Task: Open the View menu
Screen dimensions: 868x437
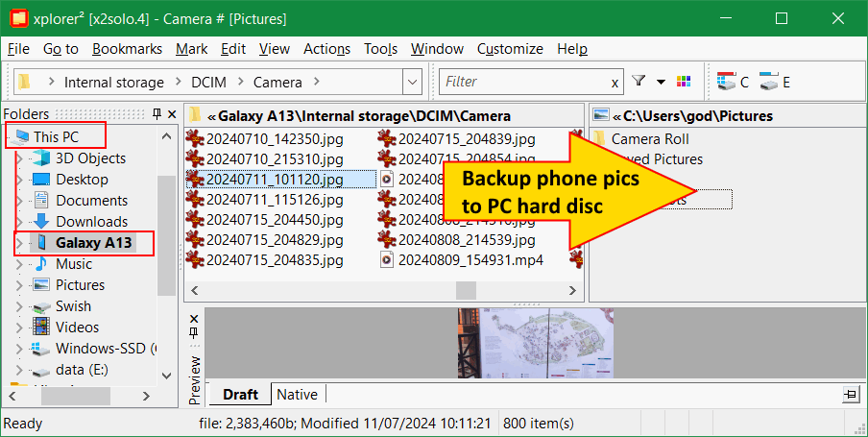Action: pyautogui.click(x=274, y=49)
